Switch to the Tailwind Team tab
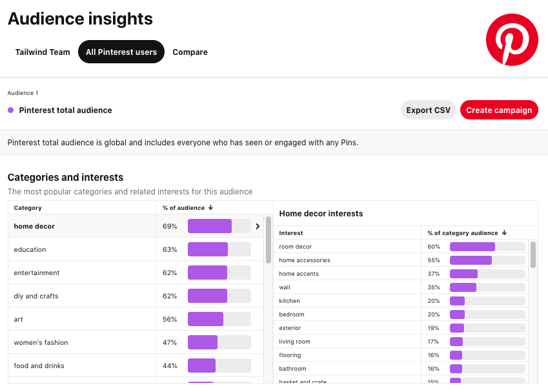The height and width of the screenshot is (392, 548). click(x=43, y=52)
